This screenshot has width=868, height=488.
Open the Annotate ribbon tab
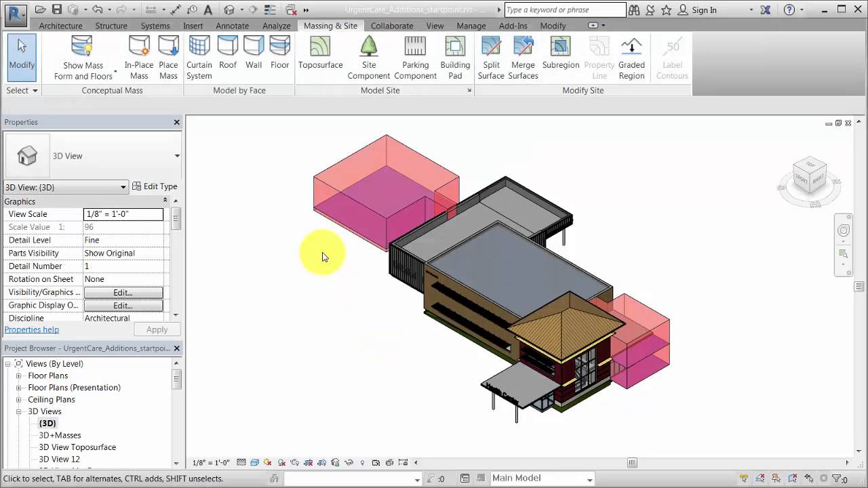(x=233, y=26)
